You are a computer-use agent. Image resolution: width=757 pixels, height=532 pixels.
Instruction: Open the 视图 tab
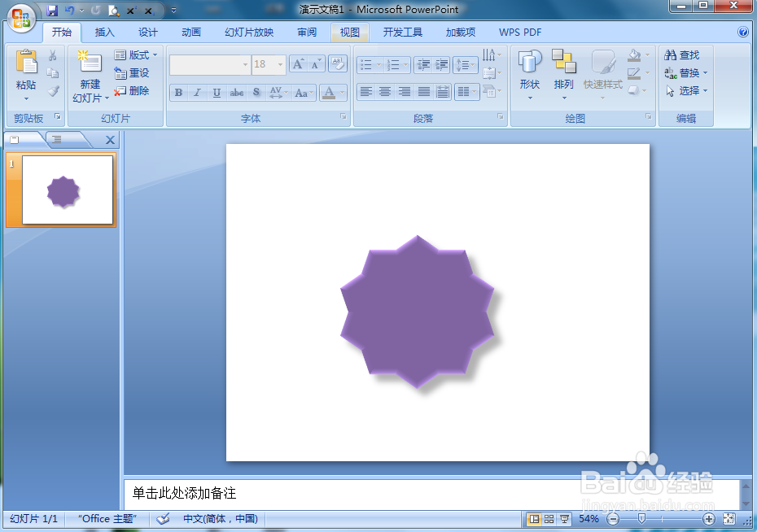click(350, 33)
